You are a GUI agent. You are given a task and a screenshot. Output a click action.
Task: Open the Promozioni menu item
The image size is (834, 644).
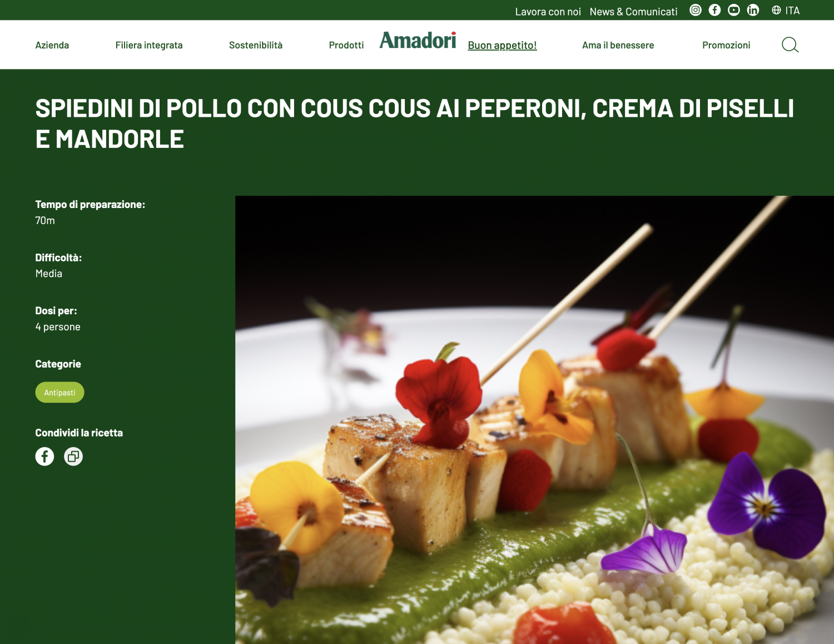tap(726, 45)
